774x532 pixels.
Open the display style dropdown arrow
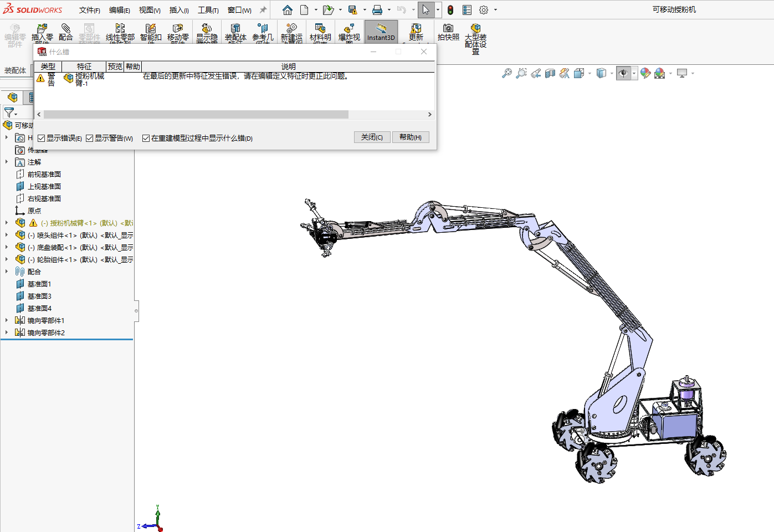pos(612,73)
